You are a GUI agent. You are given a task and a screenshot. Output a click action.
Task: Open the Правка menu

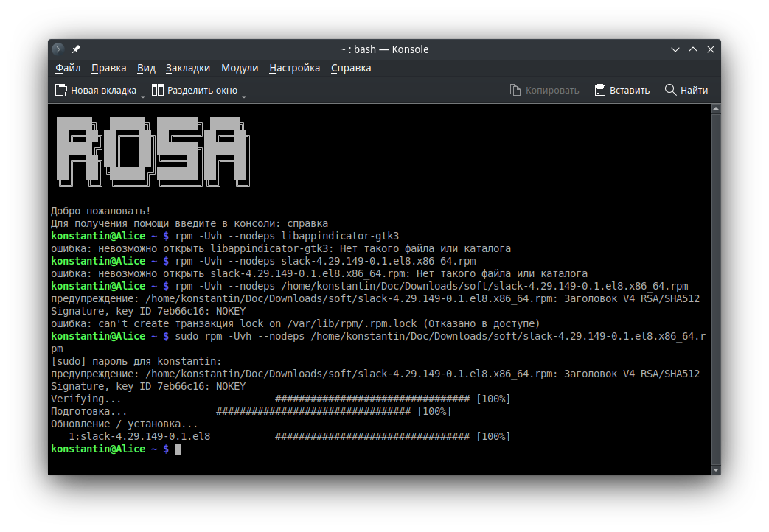coord(109,69)
